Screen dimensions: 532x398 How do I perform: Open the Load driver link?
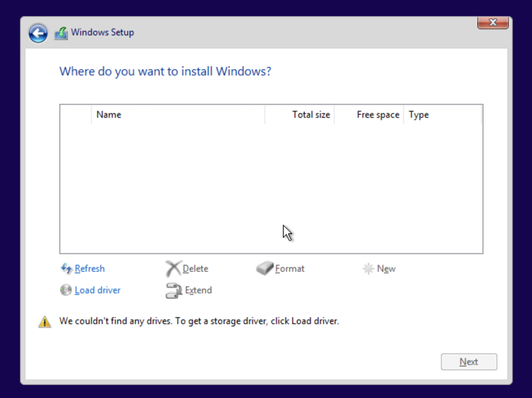[98, 290]
